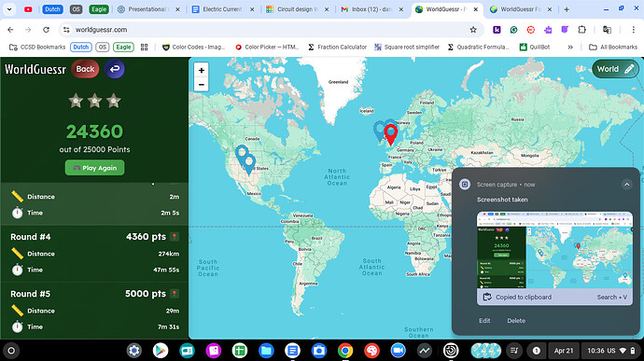Viewport: 644px width, 361px height.
Task: Select the Round #4 result row
Action: [94, 254]
